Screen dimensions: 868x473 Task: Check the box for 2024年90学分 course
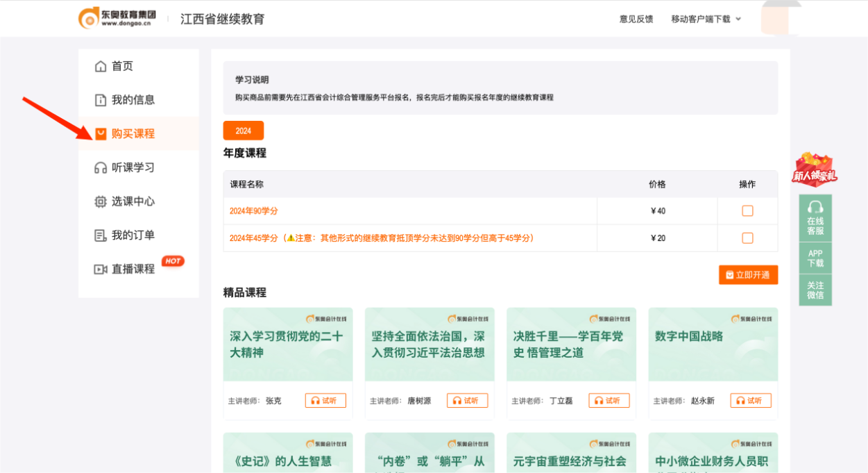click(747, 210)
